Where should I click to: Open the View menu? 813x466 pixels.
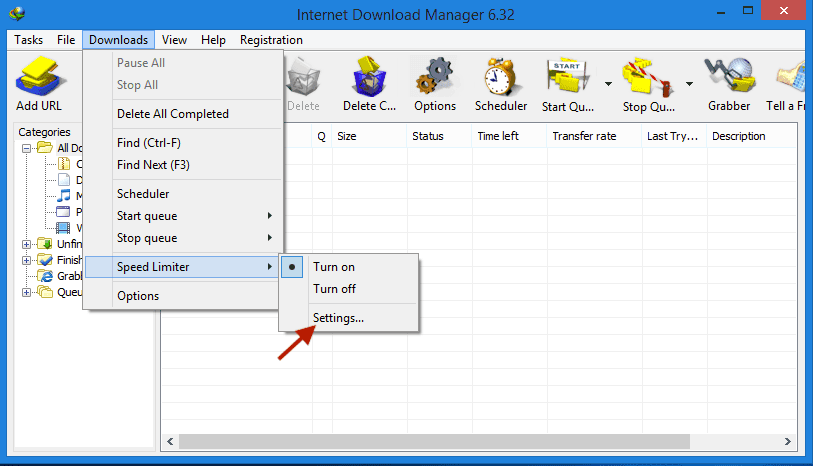(x=174, y=40)
